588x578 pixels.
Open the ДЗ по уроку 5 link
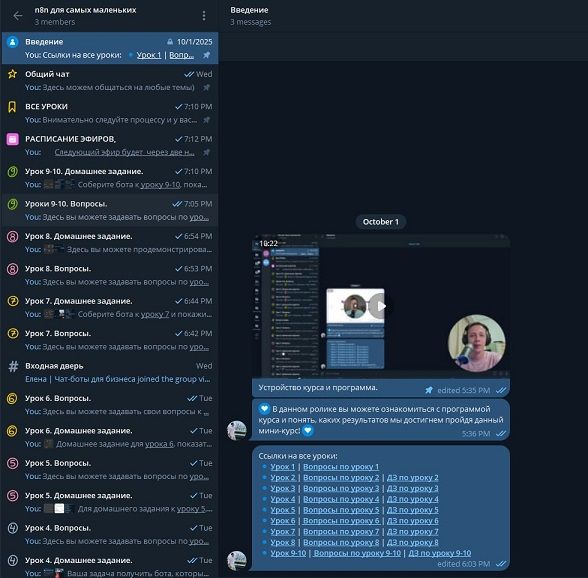point(412,510)
